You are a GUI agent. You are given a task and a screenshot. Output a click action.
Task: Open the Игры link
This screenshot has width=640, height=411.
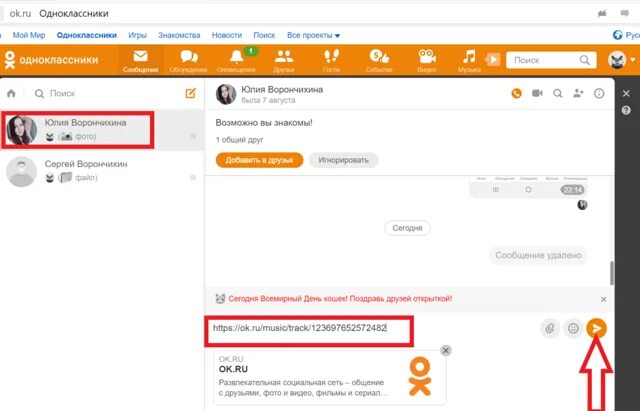pos(137,35)
